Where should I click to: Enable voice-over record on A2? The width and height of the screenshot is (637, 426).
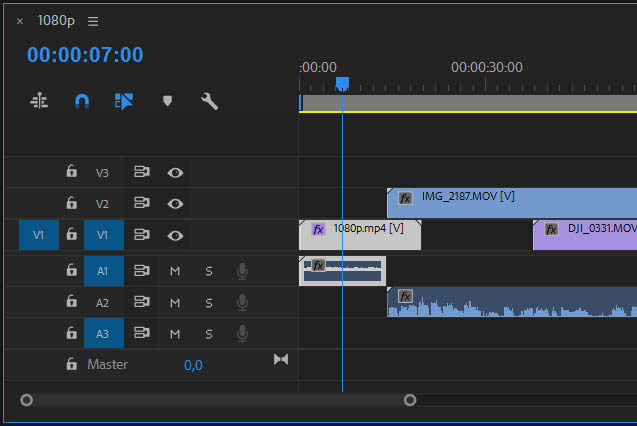click(x=242, y=303)
